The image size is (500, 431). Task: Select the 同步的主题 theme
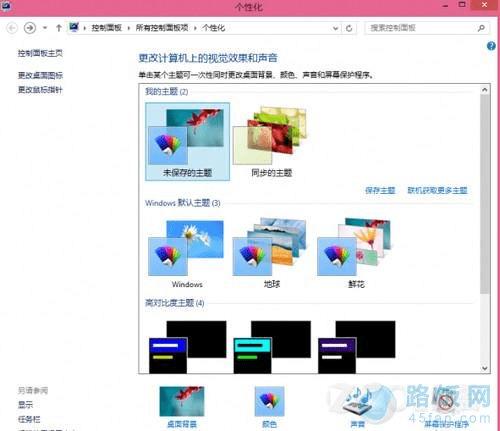(x=272, y=142)
